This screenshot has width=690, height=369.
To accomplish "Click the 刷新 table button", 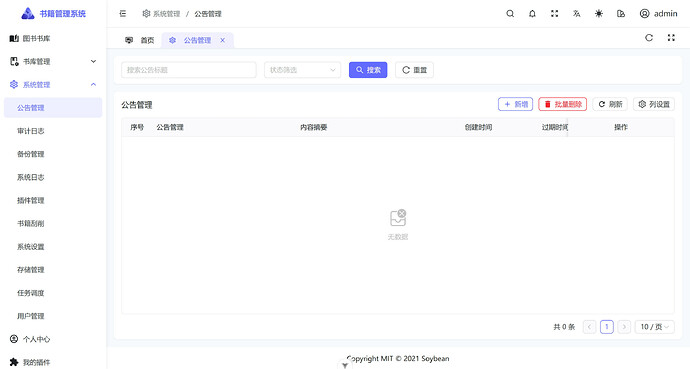I will tap(610, 104).
